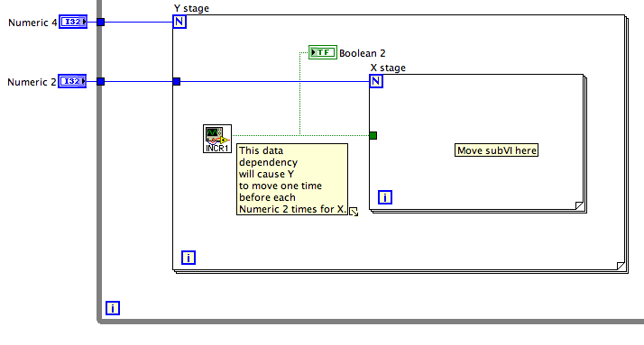Select the X stage loop iteration i terminal

(x=385, y=197)
